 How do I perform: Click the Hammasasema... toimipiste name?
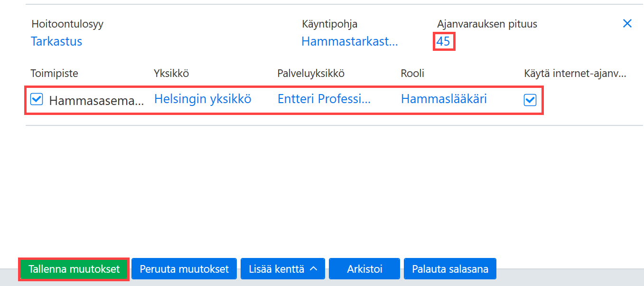tap(96, 101)
